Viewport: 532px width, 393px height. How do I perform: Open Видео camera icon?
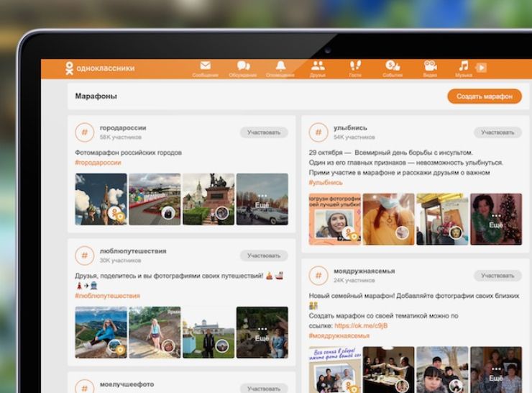430,65
